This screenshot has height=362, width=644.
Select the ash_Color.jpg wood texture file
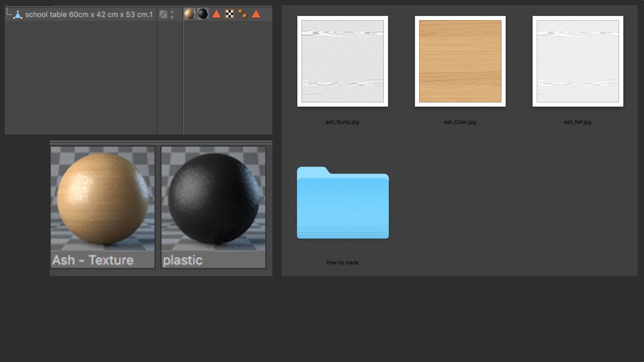pos(460,61)
